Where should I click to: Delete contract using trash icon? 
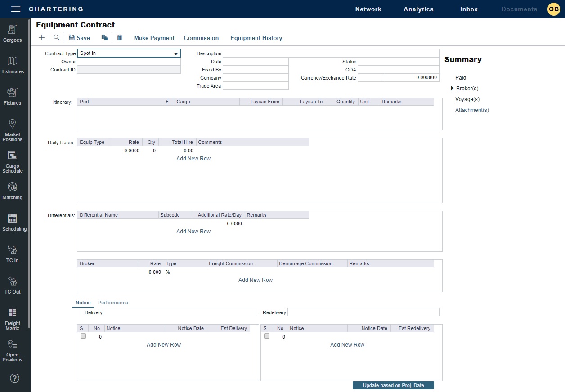coord(120,38)
